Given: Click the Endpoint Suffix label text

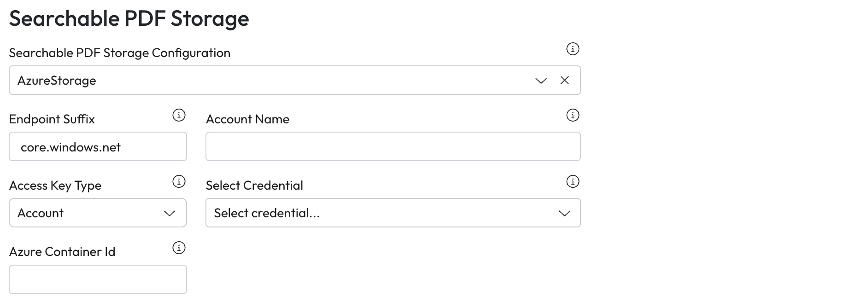Looking at the screenshot, I should (52, 119).
